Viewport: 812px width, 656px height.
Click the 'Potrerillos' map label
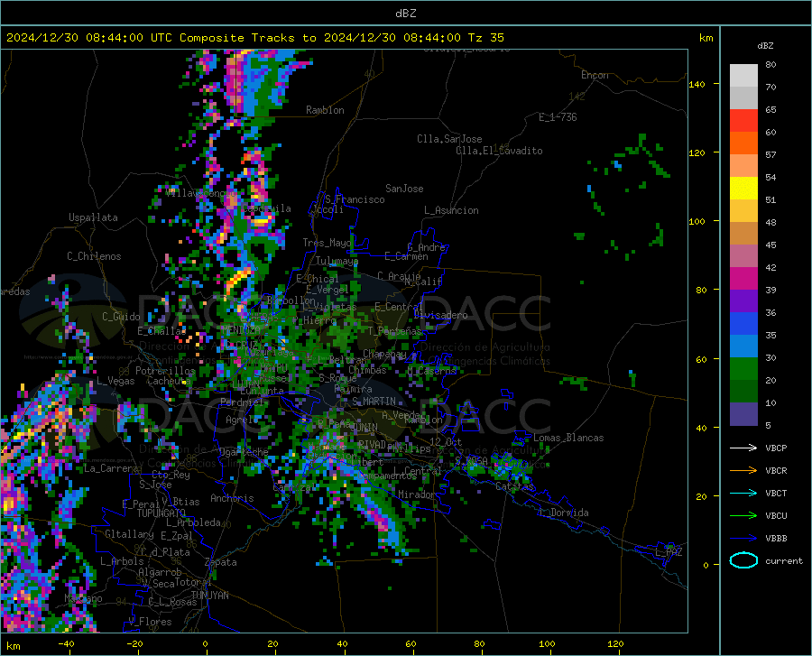tap(165, 371)
